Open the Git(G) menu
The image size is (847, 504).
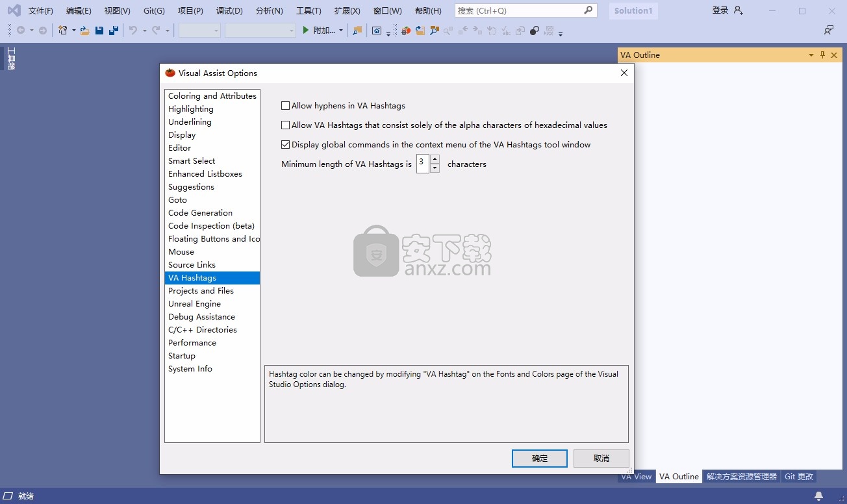tap(154, 11)
